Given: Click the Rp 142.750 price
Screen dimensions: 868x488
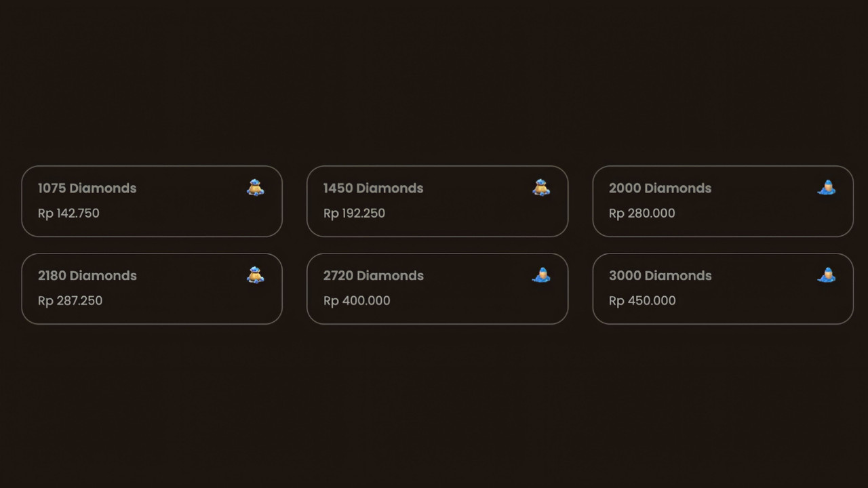Looking at the screenshot, I should tap(68, 213).
